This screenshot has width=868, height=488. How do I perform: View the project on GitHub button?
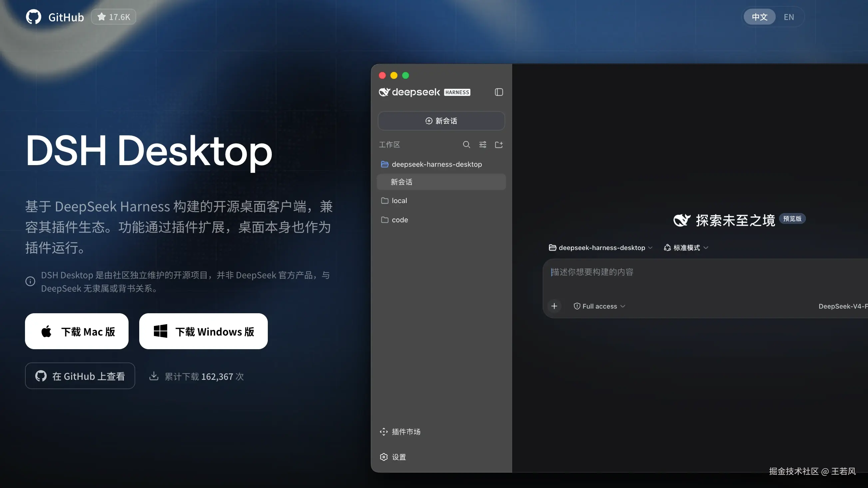80,376
